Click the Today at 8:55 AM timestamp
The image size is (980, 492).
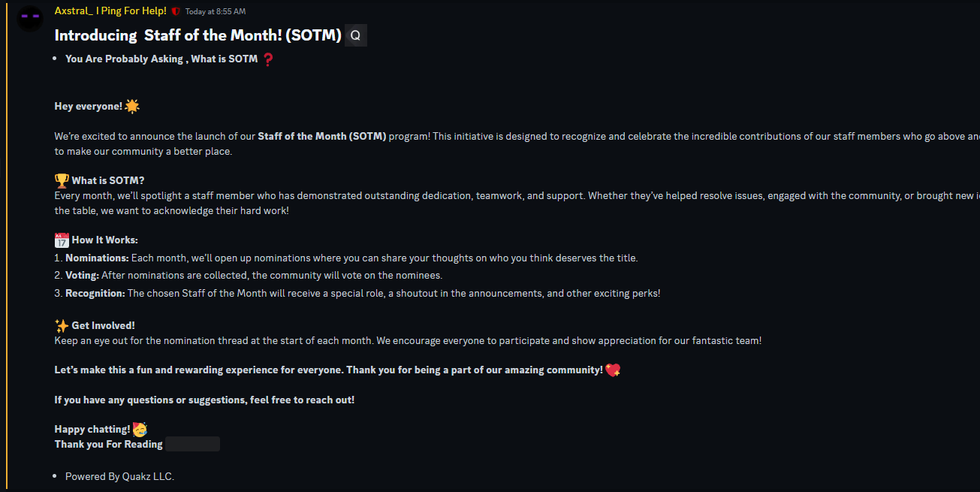point(216,12)
